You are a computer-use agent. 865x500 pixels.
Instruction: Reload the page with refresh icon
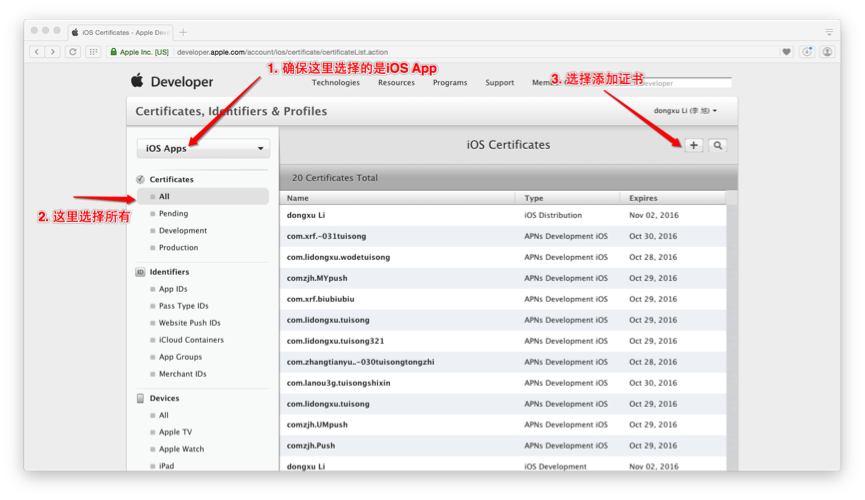click(72, 52)
